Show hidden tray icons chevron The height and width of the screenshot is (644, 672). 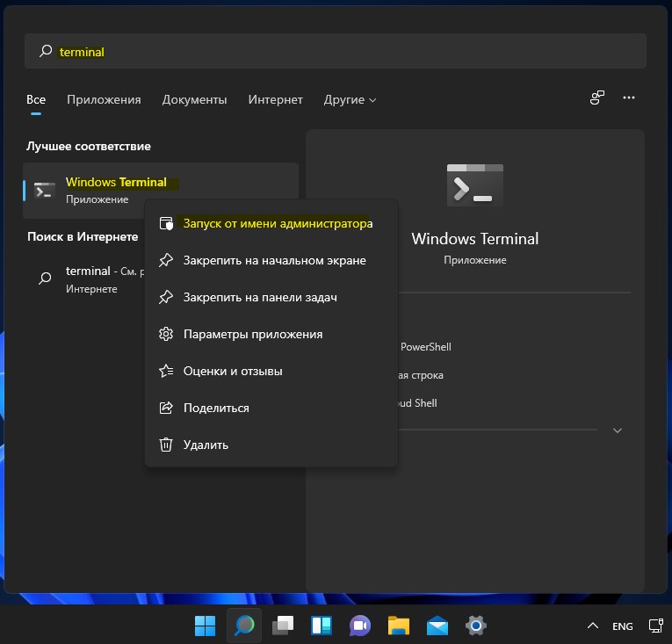[593, 626]
